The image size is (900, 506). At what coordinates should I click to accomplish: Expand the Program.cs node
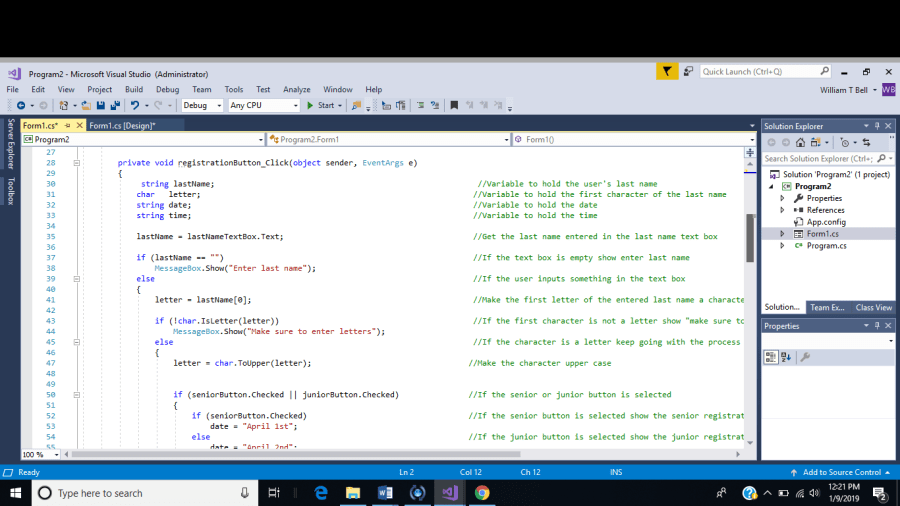(x=782, y=246)
